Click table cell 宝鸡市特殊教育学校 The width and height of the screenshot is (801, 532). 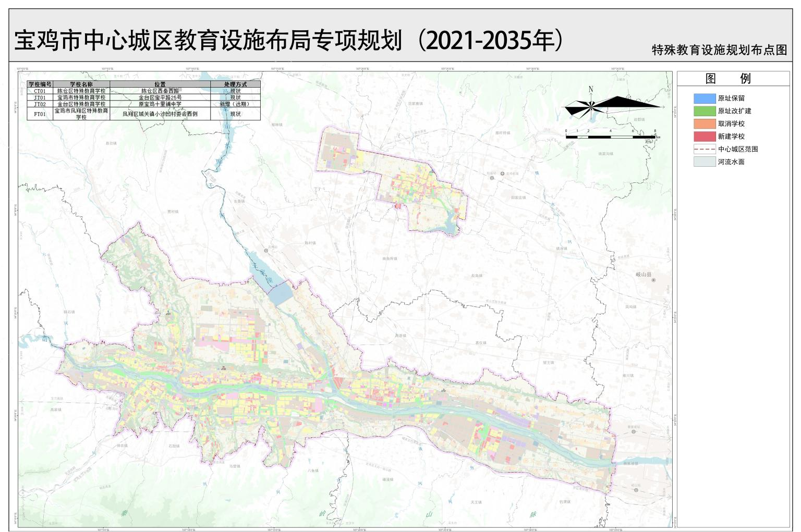(x=81, y=97)
